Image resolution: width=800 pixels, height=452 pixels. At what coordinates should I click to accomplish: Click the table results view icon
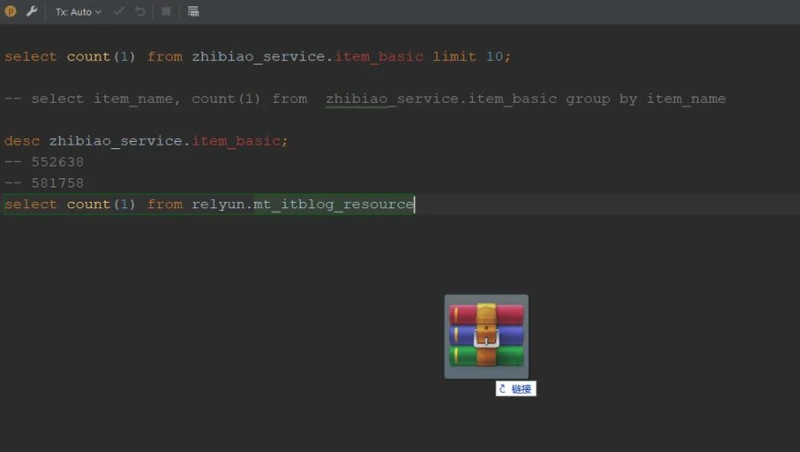(193, 12)
